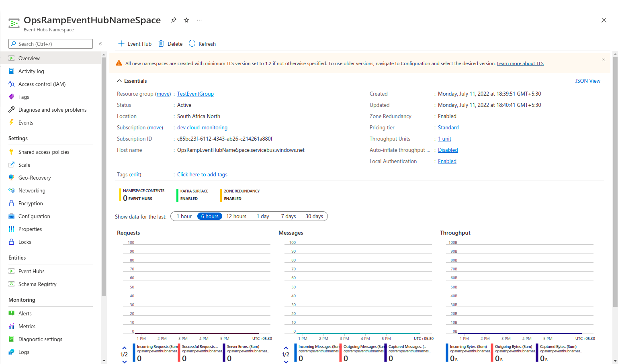Click the Kafka Surface Enabled tile
Image resolution: width=618 pixels, height=364 pixels.
coord(192,195)
